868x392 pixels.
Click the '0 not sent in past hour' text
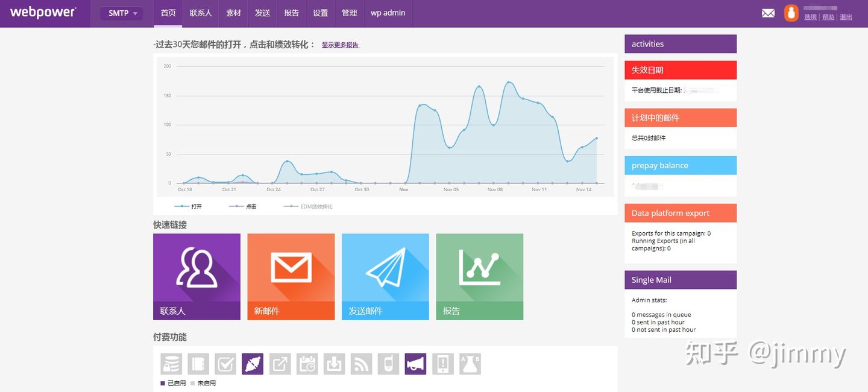(x=664, y=330)
